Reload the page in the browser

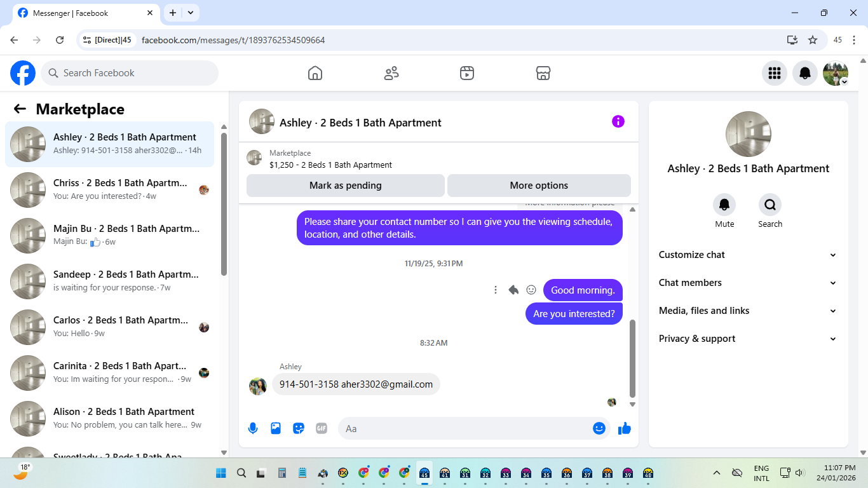tap(60, 40)
